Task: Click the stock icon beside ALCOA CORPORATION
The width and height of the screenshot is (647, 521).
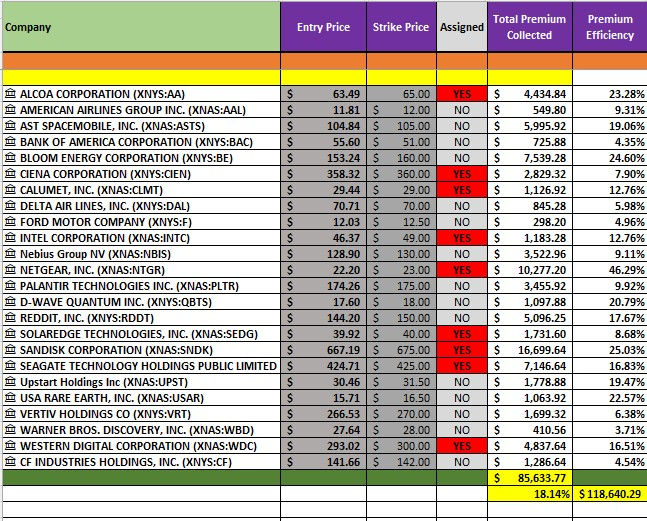Action: pyautogui.click(x=10, y=94)
